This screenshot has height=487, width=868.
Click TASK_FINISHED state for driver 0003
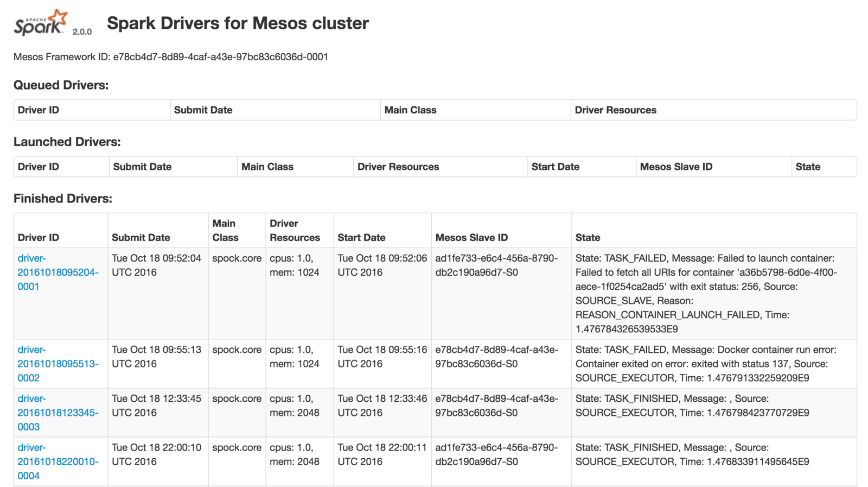(692, 406)
